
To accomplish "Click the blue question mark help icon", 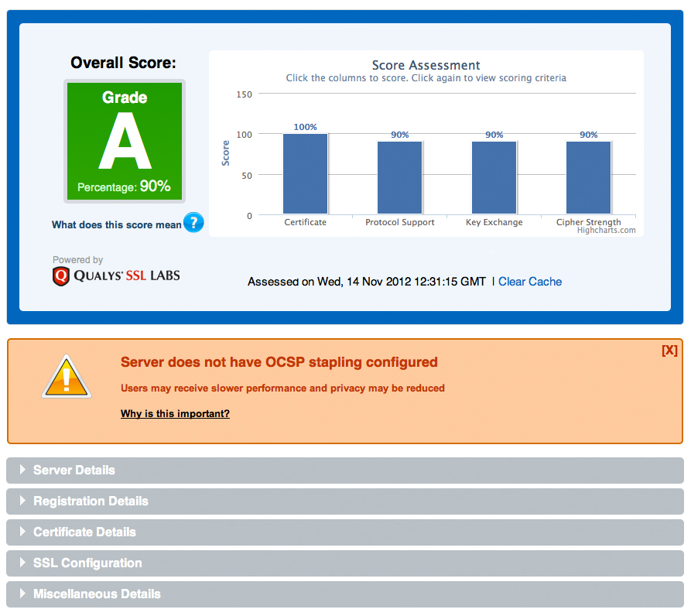I will point(193,223).
